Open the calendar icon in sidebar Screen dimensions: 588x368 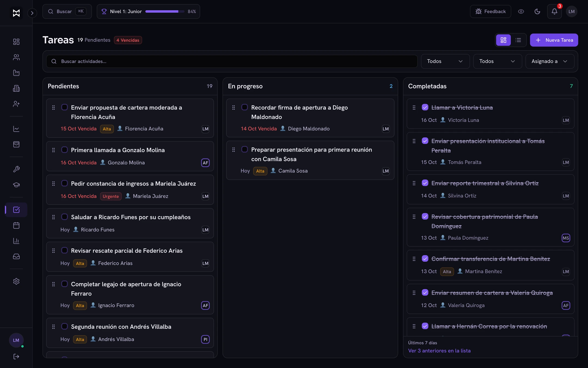point(16,225)
